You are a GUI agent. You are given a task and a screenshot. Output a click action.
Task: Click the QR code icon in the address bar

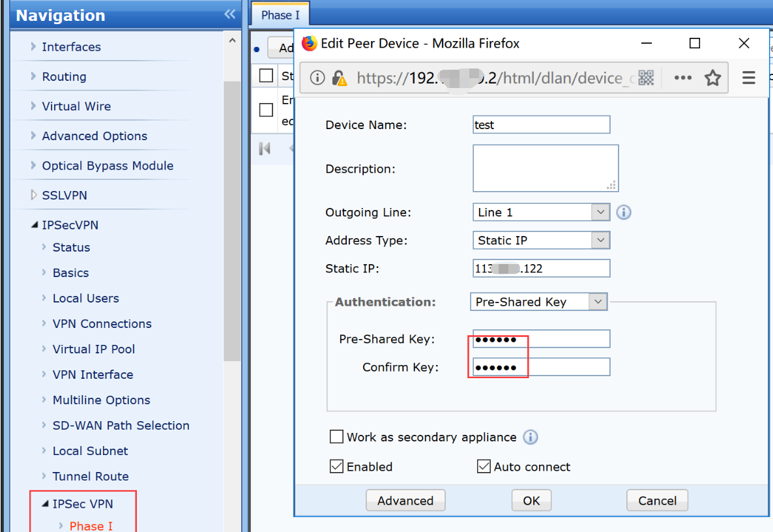click(x=646, y=78)
